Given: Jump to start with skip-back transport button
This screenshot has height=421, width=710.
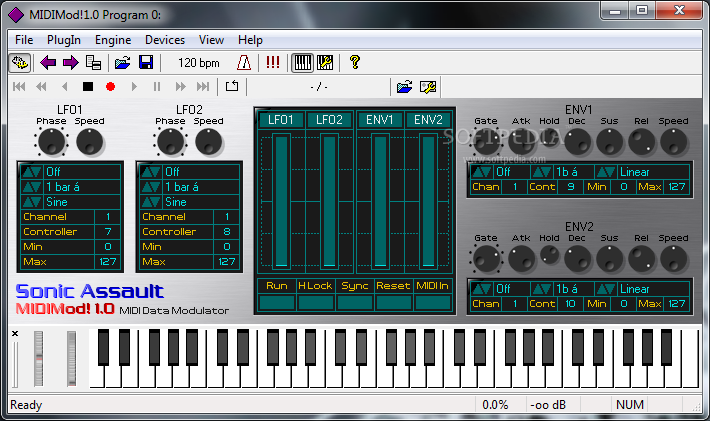Looking at the screenshot, I should [x=19, y=86].
